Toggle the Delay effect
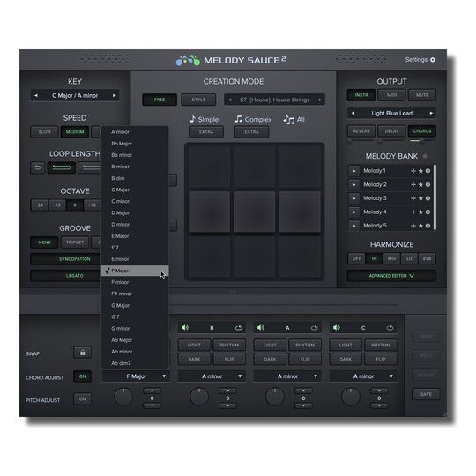 [391, 131]
